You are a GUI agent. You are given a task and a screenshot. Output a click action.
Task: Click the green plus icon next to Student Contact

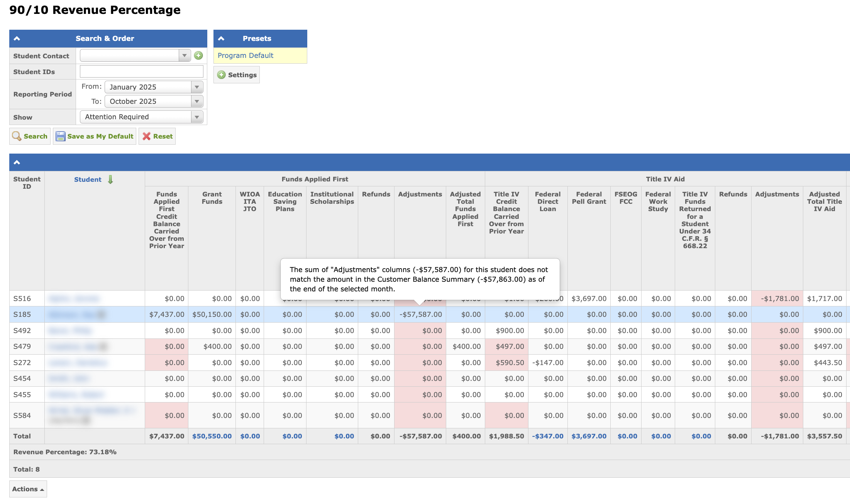198,56
